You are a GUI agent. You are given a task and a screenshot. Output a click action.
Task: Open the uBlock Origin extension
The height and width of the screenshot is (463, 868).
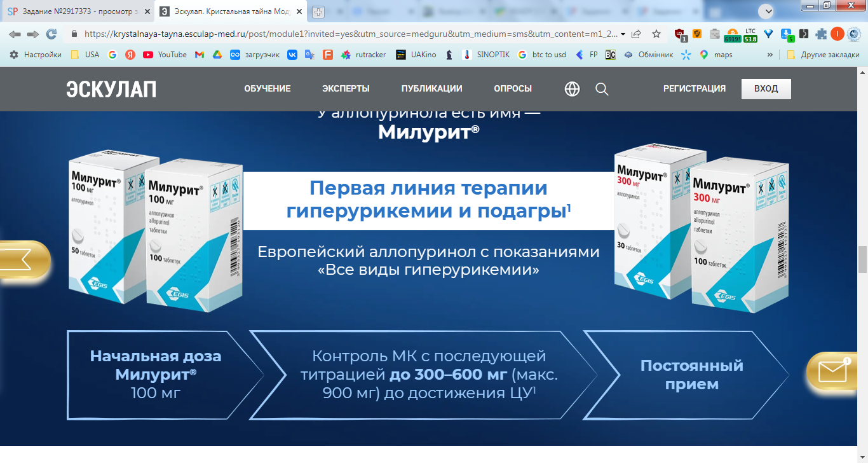pyautogui.click(x=681, y=34)
